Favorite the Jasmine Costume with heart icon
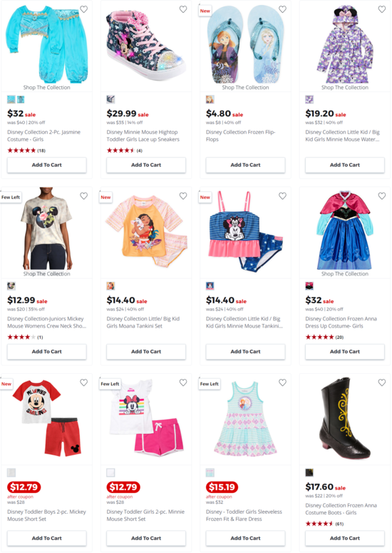Screen dimensions: 392x553 (x=84, y=9)
